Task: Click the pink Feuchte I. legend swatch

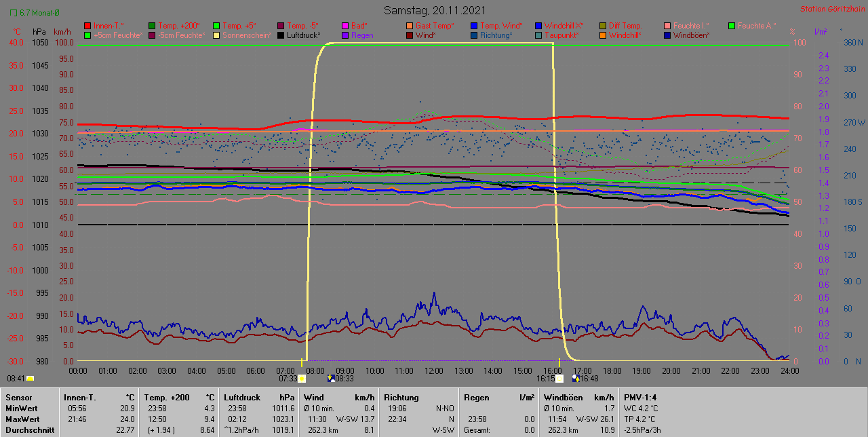Action: 668,26
